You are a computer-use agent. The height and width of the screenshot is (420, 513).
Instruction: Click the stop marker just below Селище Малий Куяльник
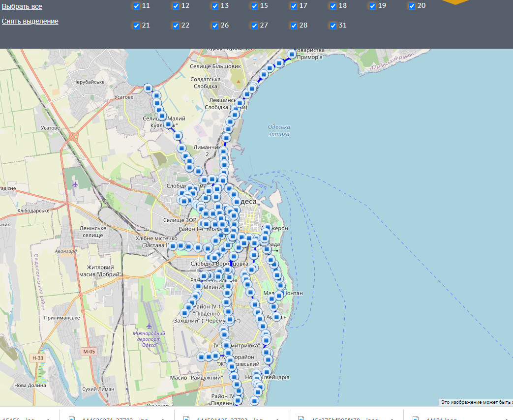point(168,125)
